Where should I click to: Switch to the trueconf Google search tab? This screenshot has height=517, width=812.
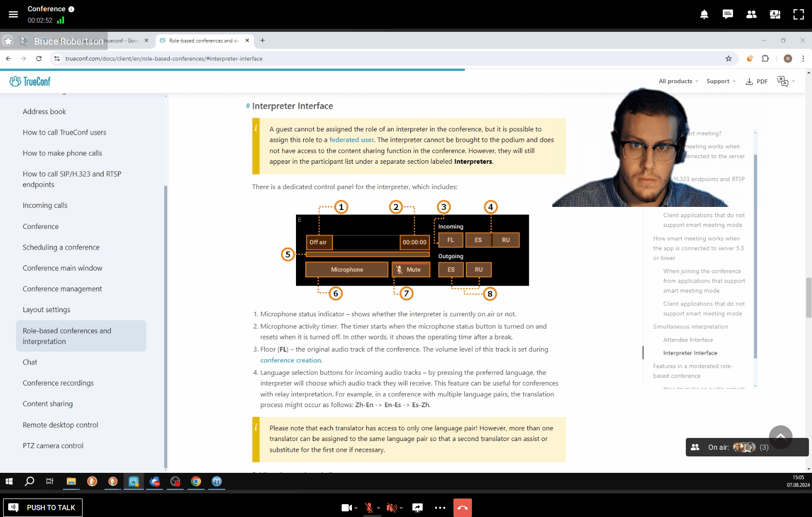tap(121, 41)
